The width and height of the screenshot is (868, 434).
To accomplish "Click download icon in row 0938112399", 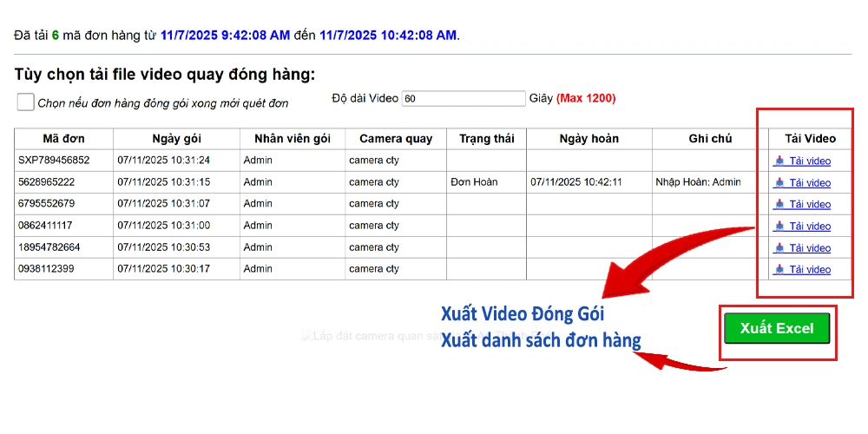I will coord(779,269).
